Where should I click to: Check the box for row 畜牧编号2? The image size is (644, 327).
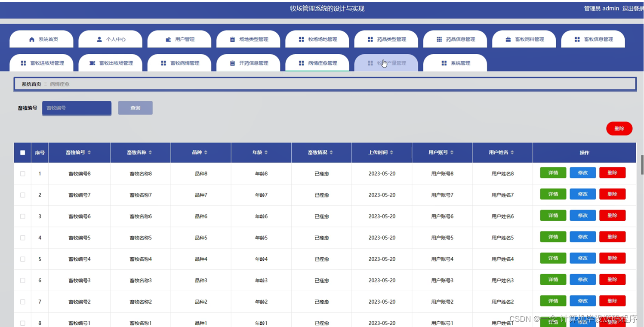tap(23, 302)
